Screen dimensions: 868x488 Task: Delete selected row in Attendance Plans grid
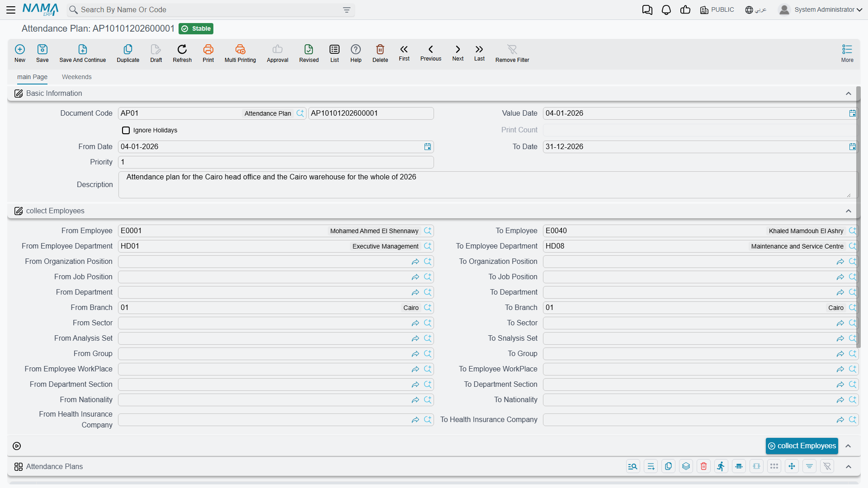coord(703,466)
